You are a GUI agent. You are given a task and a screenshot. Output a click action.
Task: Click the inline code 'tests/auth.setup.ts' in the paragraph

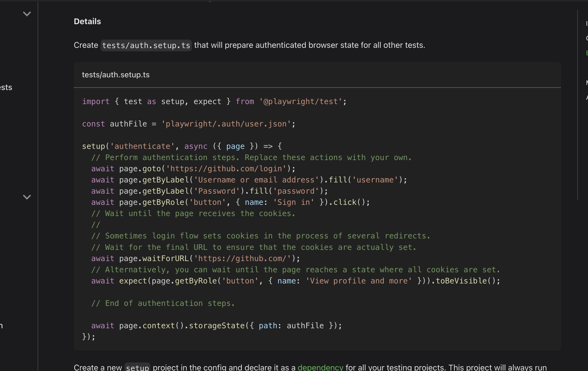pyautogui.click(x=146, y=46)
